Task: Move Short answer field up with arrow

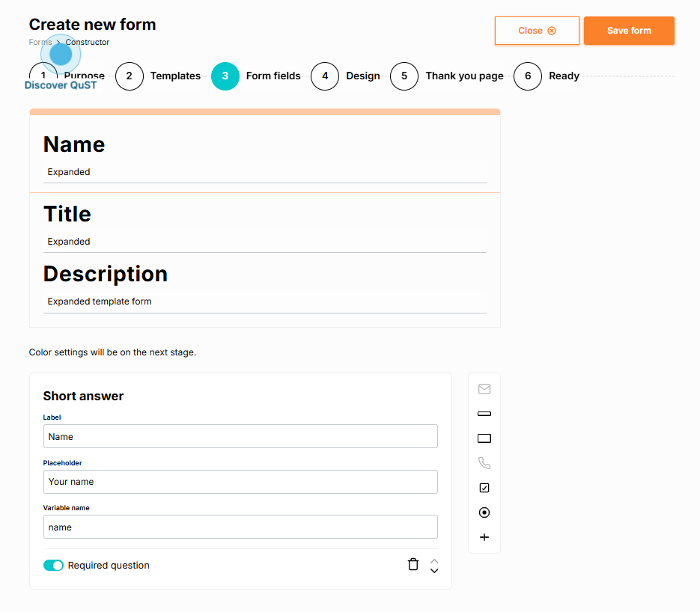Action: [434, 560]
